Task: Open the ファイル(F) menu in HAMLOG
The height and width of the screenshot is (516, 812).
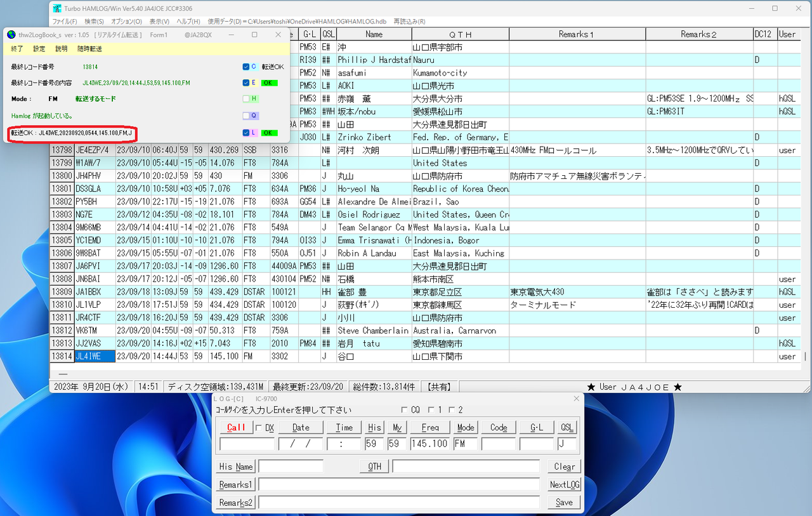Action: [x=65, y=22]
